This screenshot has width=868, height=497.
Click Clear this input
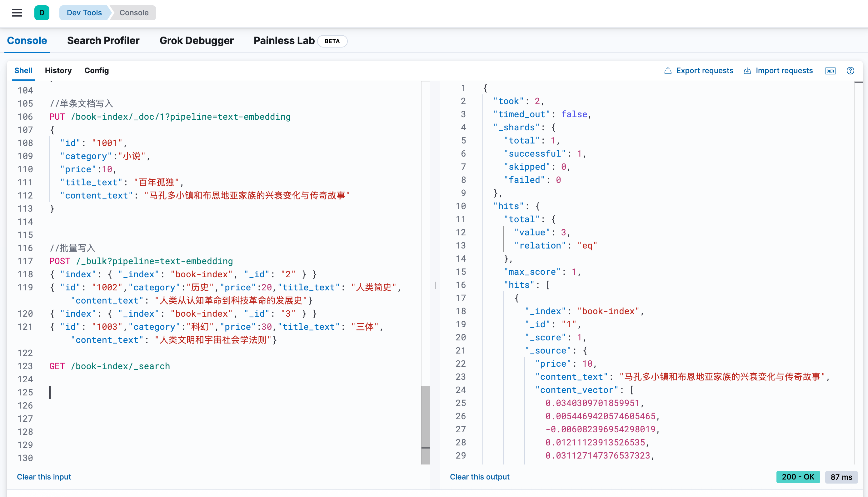(44, 477)
